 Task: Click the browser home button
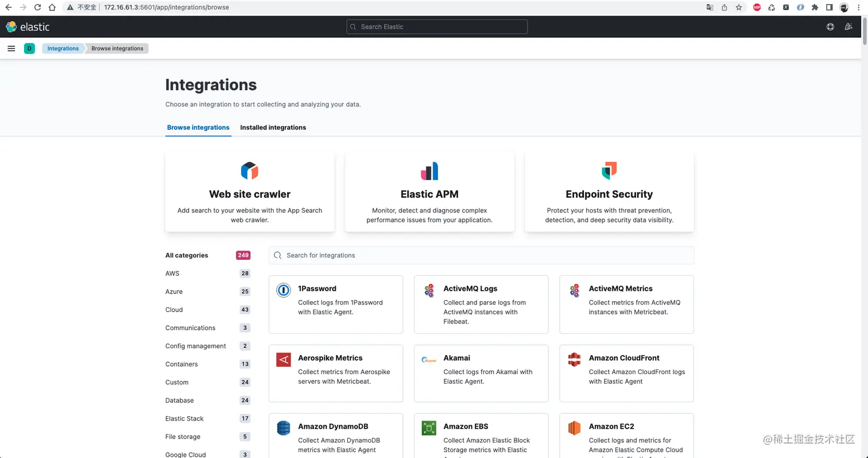[52, 7]
